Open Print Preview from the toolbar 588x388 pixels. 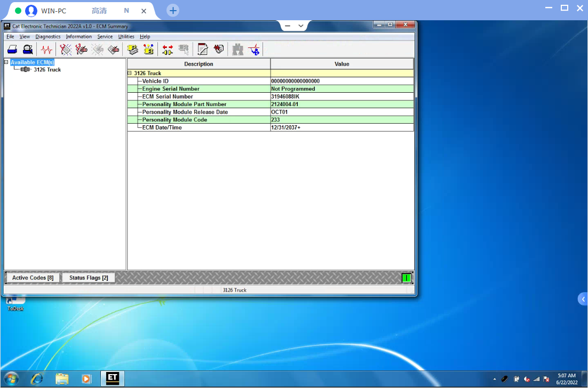[x=28, y=50]
